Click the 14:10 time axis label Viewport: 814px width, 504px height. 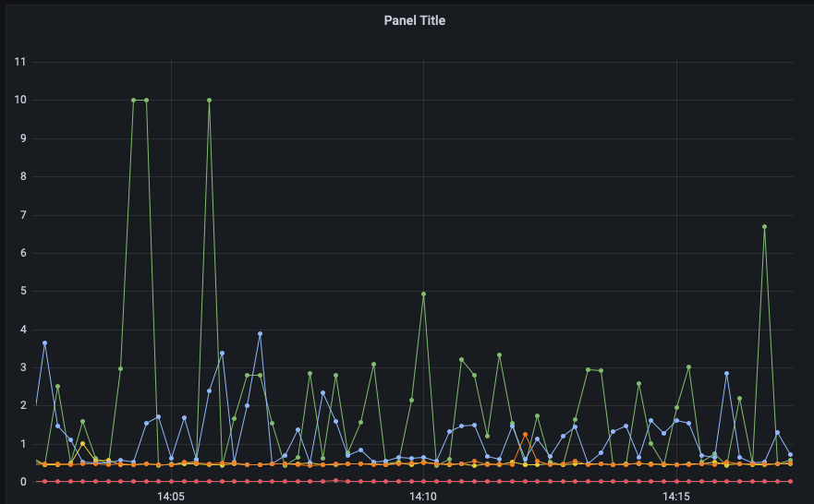(x=423, y=497)
